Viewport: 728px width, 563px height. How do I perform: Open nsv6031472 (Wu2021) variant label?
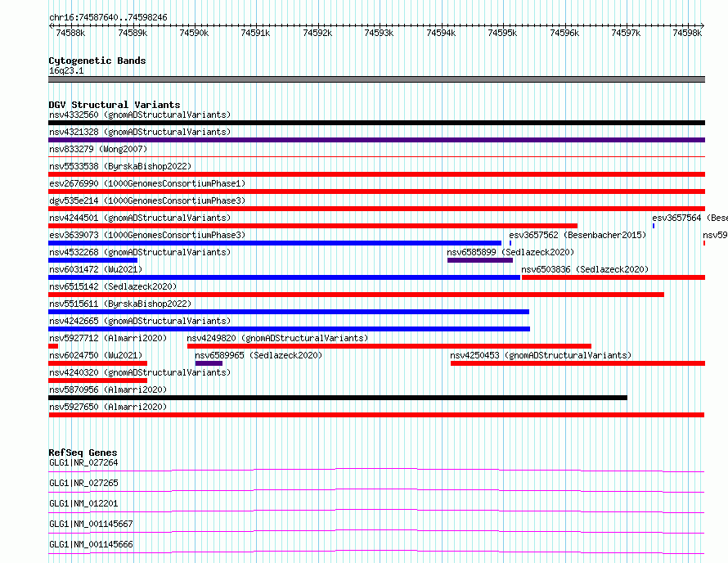coord(96,269)
